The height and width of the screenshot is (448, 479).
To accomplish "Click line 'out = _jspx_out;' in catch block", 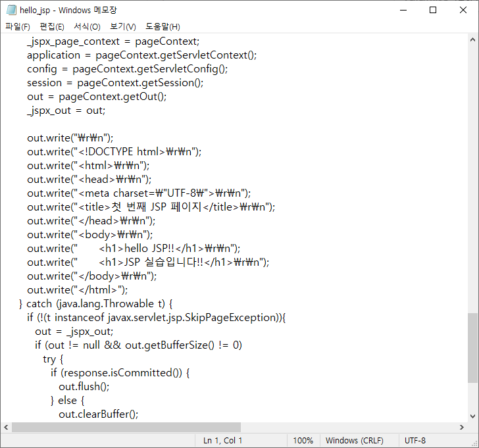I will click(74, 332).
